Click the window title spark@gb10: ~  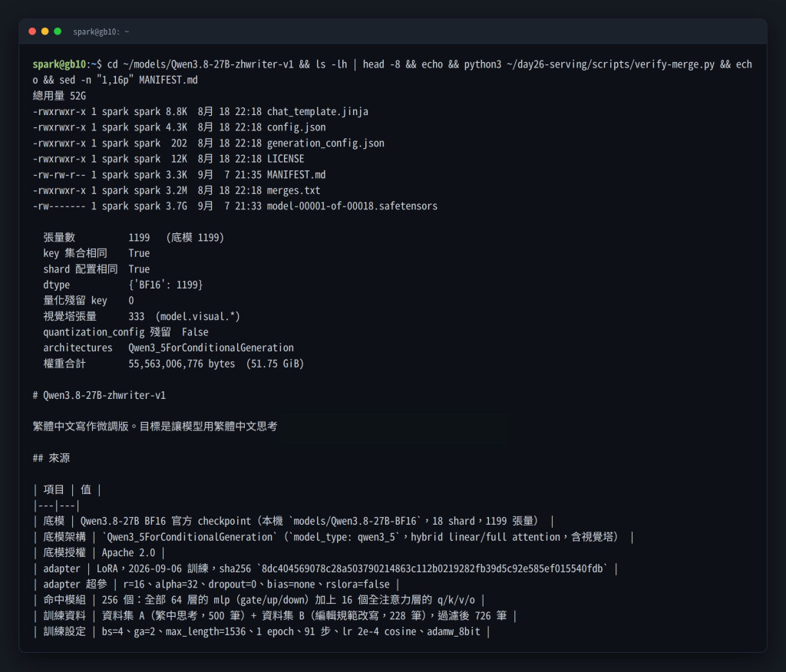[x=101, y=32]
